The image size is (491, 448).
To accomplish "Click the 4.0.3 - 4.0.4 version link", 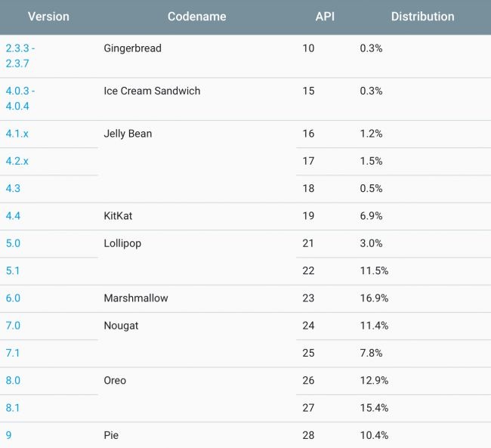I will click(x=20, y=98).
